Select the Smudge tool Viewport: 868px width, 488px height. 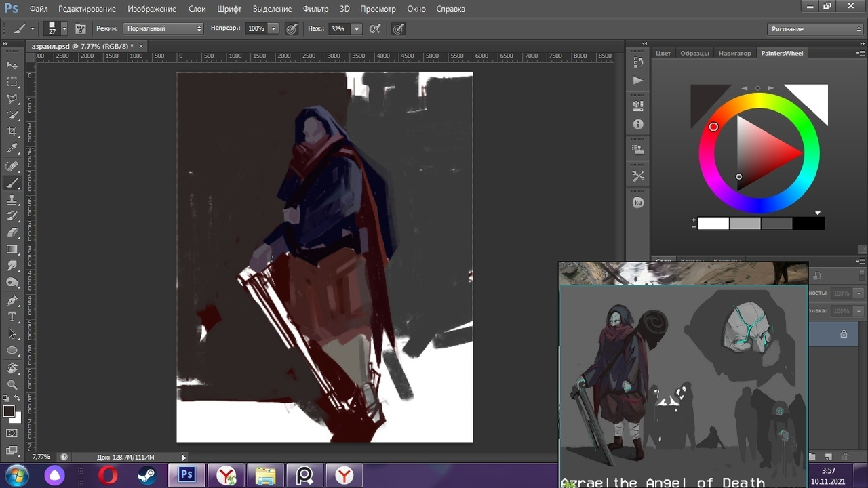[12, 266]
